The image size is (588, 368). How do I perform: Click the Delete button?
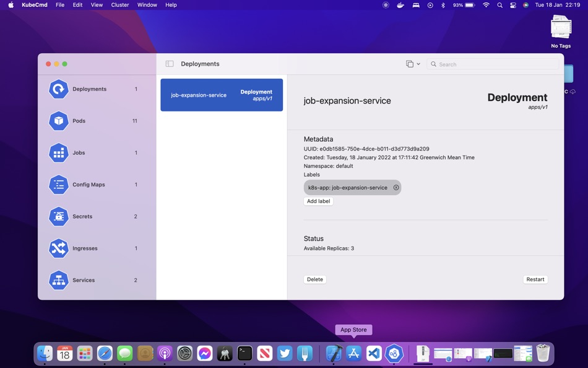coord(315,279)
